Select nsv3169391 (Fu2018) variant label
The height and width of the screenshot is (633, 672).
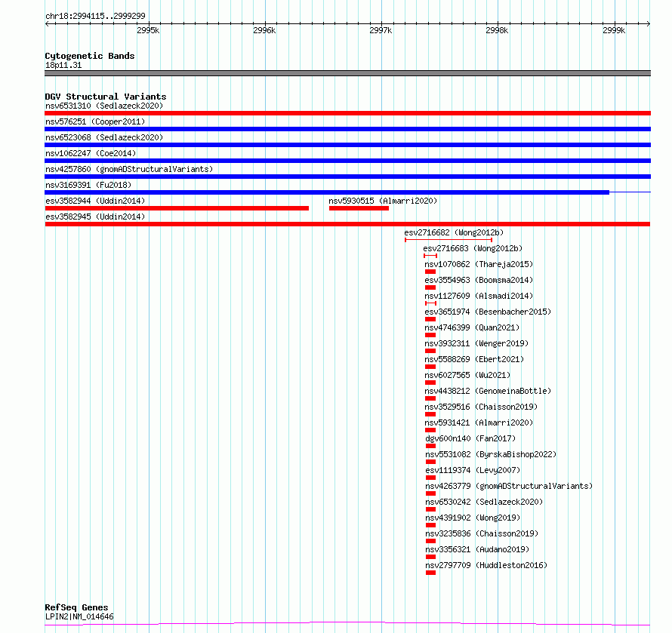[88, 185]
